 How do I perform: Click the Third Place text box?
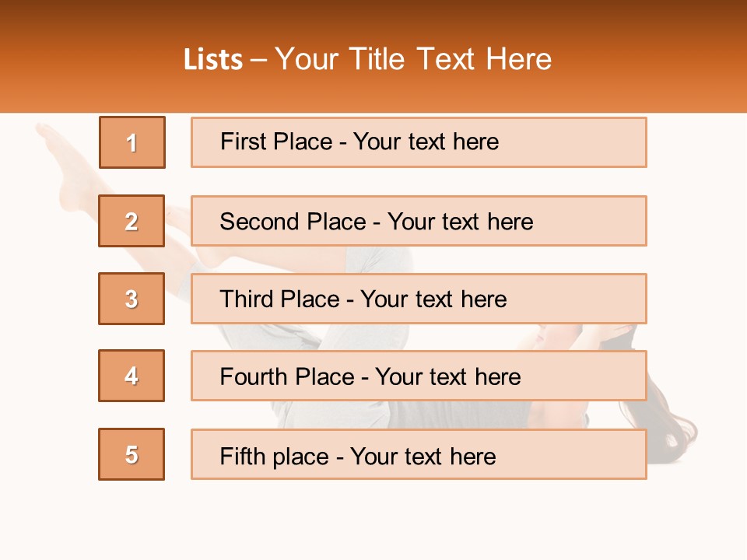point(419,299)
